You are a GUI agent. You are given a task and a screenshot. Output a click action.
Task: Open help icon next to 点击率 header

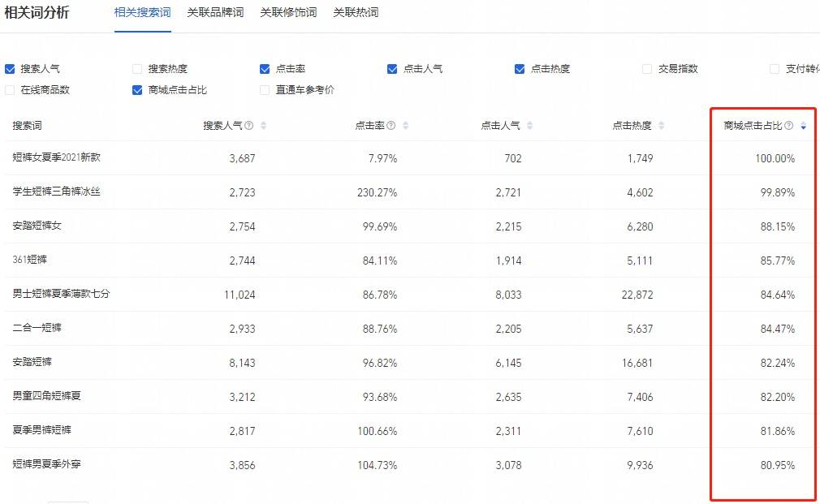click(x=391, y=126)
